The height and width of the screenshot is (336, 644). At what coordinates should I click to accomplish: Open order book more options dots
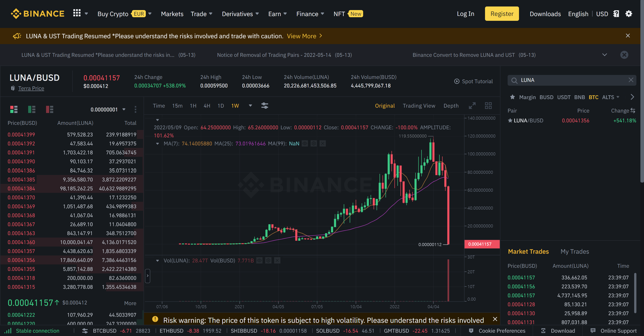[x=136, y=109]
